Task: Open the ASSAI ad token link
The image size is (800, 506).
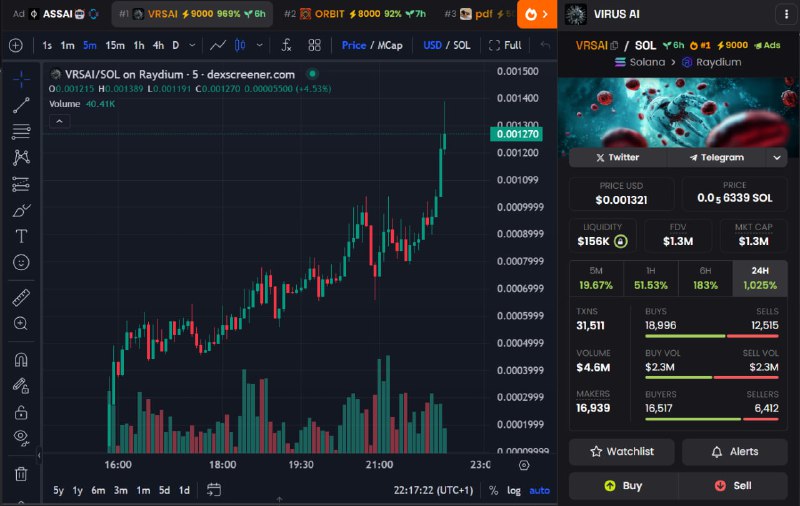Action: pyautogui.click(x=55, y=14)
